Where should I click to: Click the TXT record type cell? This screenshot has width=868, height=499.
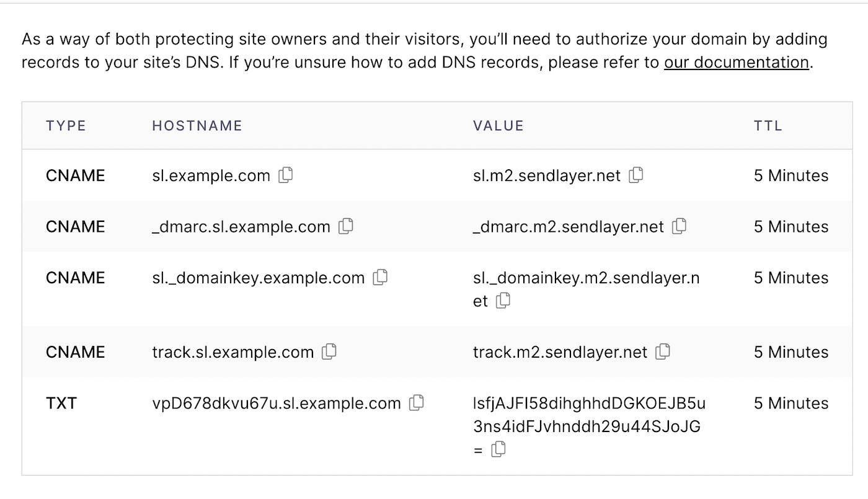61,404
